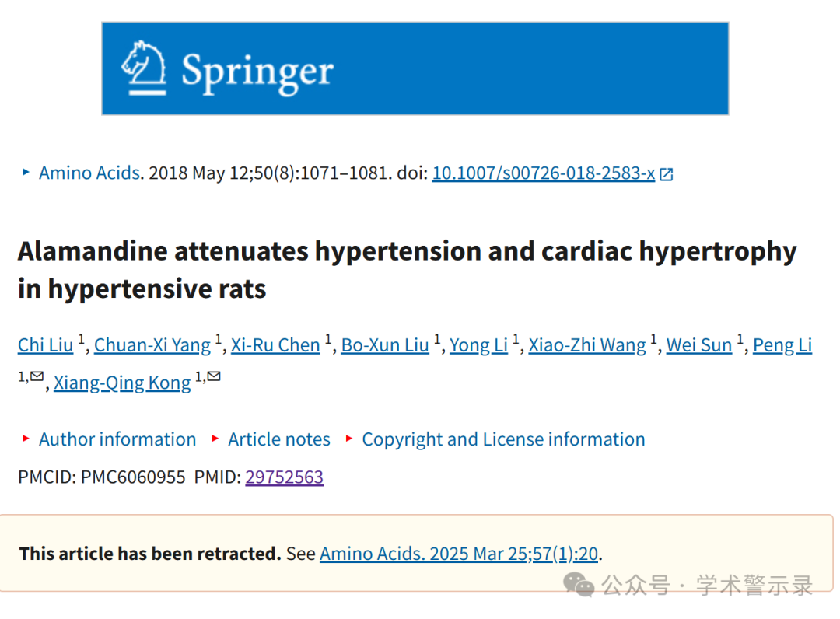Click envelope icon after Xiang-Qing Kong
Screen dimensions: 840x619
coord(213,376)
